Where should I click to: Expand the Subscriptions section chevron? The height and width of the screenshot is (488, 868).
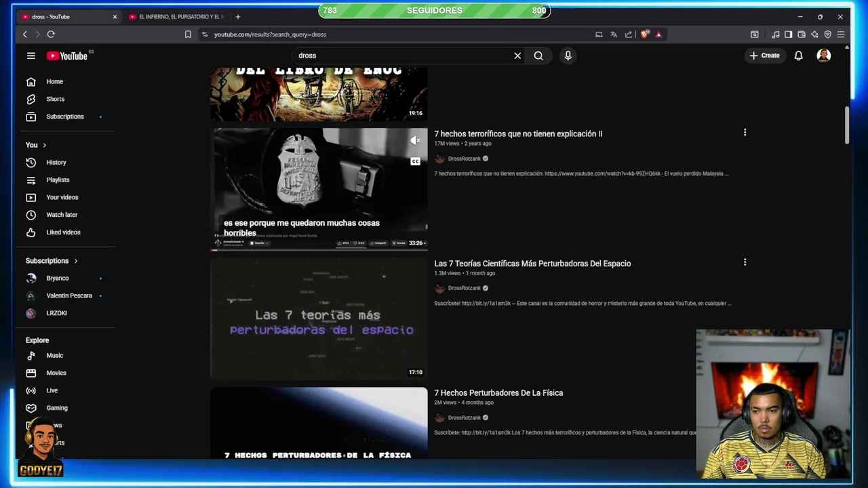(76, 261)
